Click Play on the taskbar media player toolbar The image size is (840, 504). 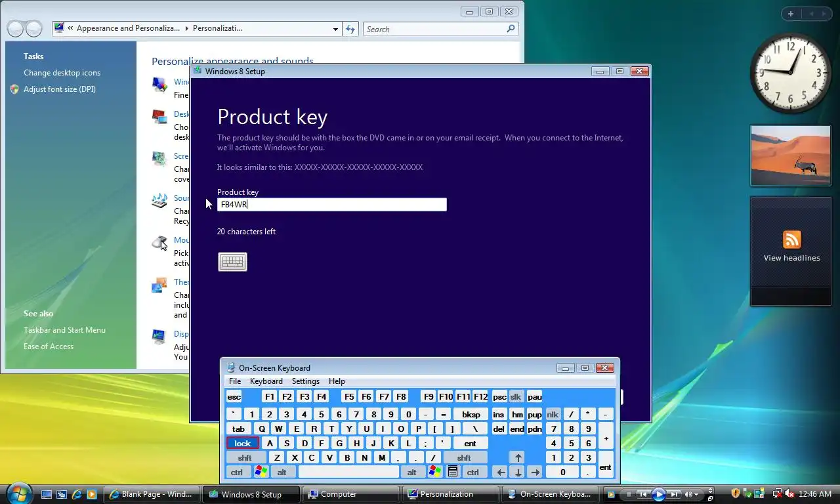click(658, 494)
